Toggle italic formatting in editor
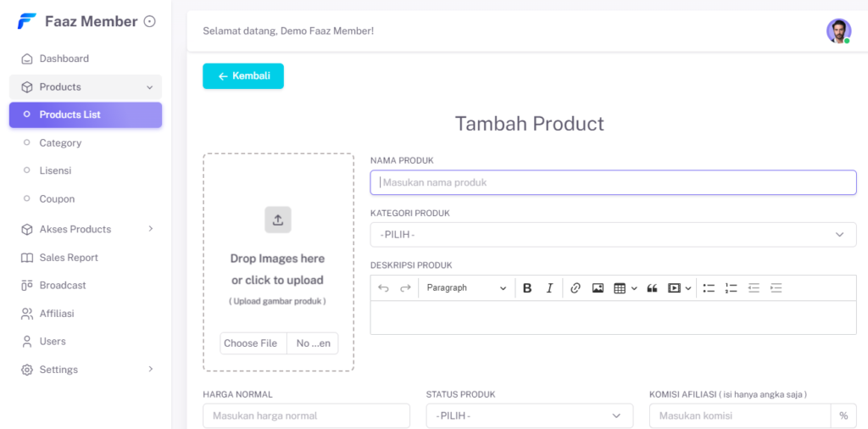Image resolution: width=868 pixels, height=429 pixels. [549, 288]
